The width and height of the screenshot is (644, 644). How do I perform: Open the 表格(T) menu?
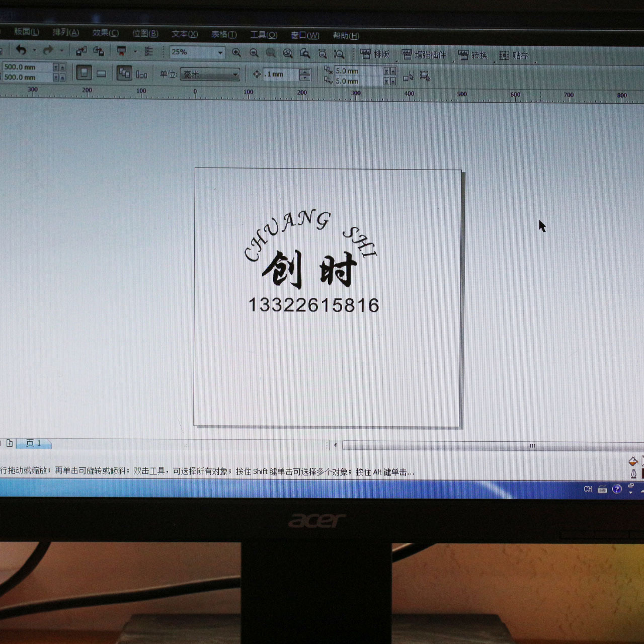pos(224,34)
